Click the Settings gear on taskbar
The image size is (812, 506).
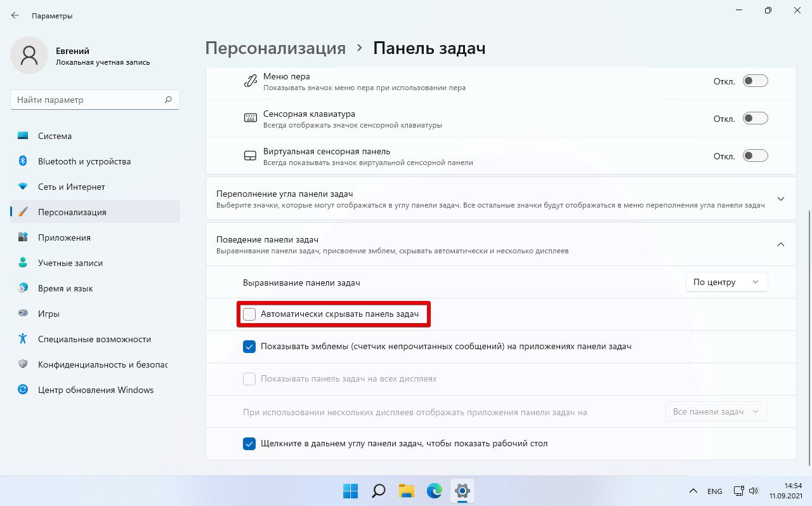[x=462, y=491]
